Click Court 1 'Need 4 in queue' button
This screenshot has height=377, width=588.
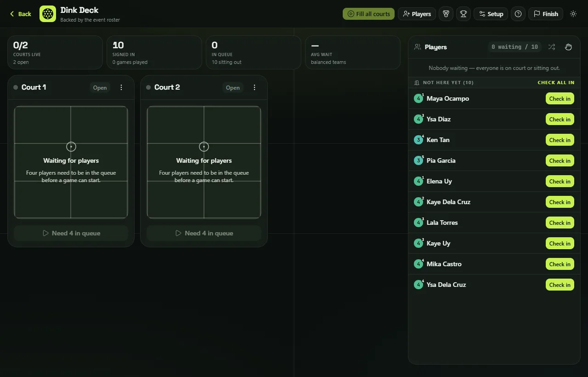(x=71, y=233)
